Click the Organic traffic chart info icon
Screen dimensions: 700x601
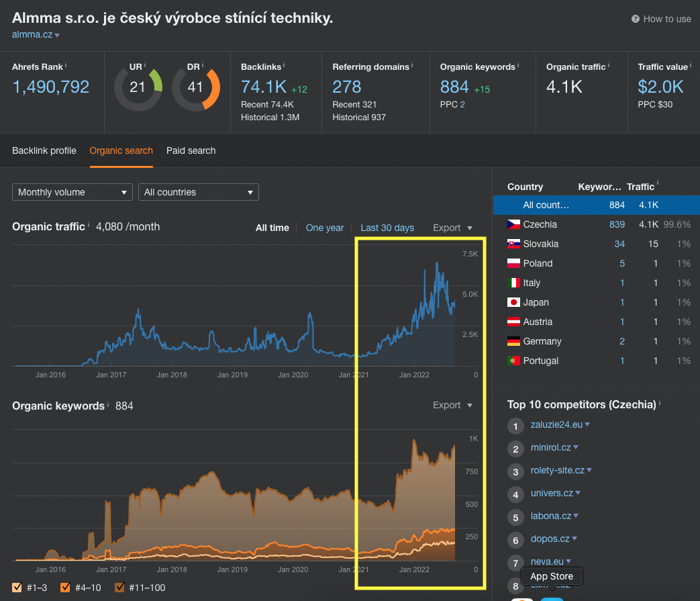[89, 224]
